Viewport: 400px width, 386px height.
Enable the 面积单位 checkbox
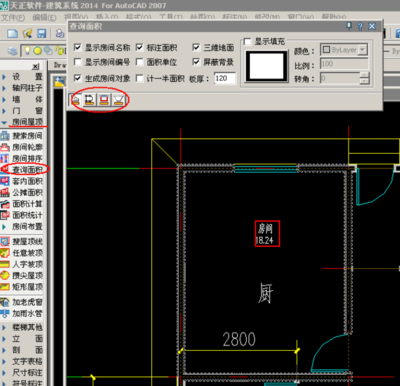click(x=139, y=62)
